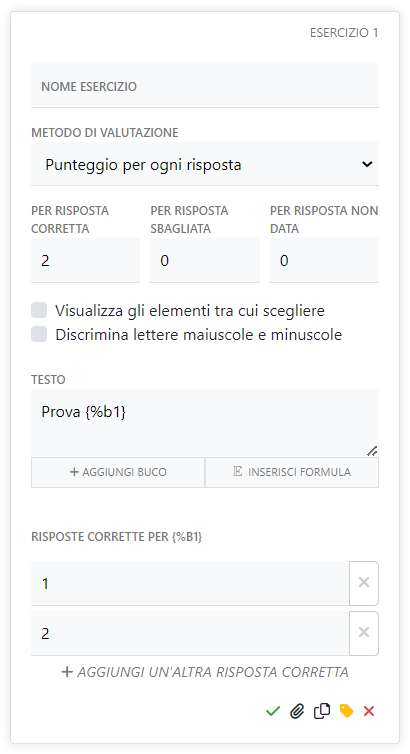Add label using yellow tag icon
This screenshot has height=754, width=410.
(x=346, y=711)
